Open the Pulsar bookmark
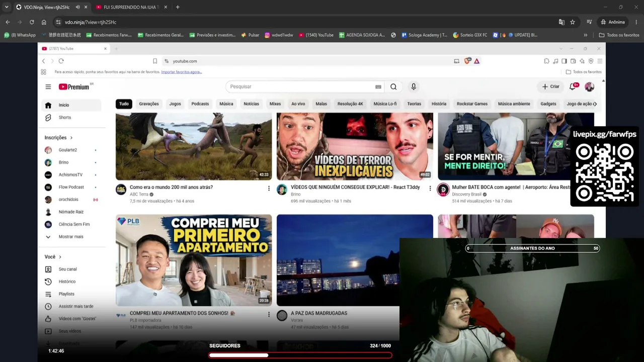The height and width of the screenshot is (362, 644). pos(251,35)
